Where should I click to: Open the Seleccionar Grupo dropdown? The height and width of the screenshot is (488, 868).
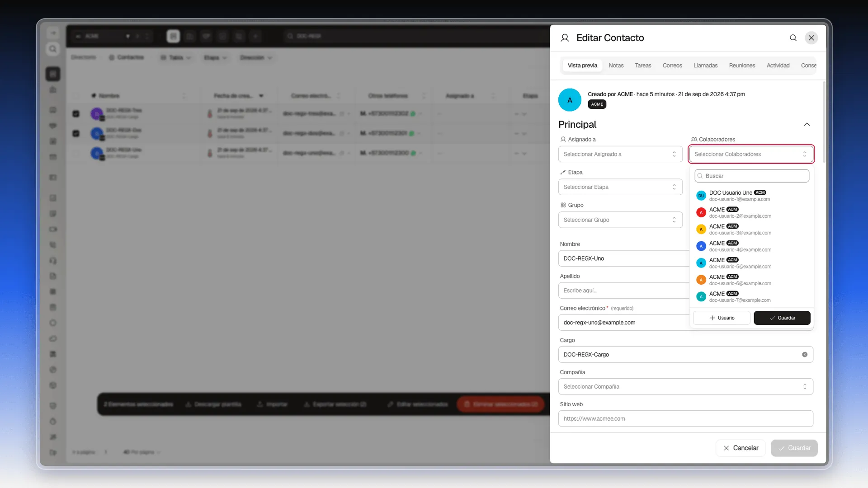(620, 220)
